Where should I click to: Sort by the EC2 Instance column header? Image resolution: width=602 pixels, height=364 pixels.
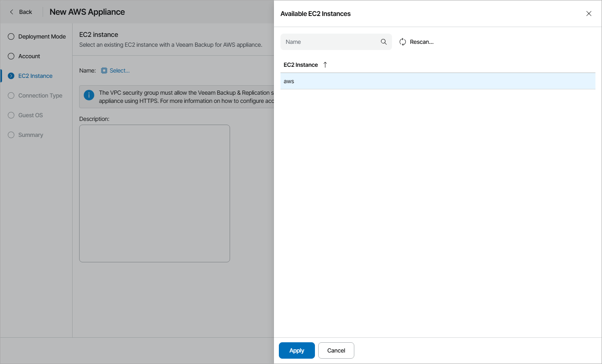[x=301, y=65]
